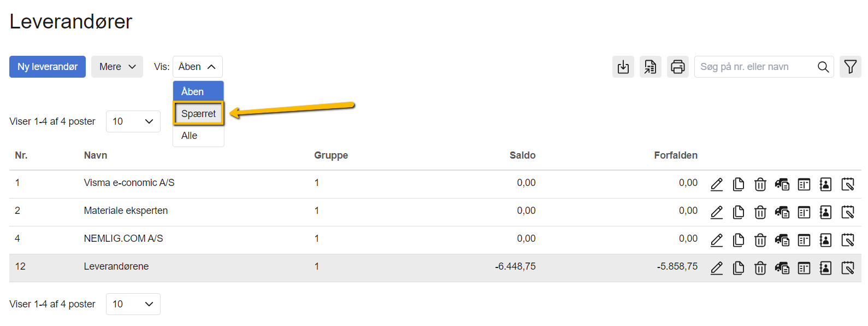Click the Ny leverandør button
The image size is (868, 326).
(x=48, y=67)
